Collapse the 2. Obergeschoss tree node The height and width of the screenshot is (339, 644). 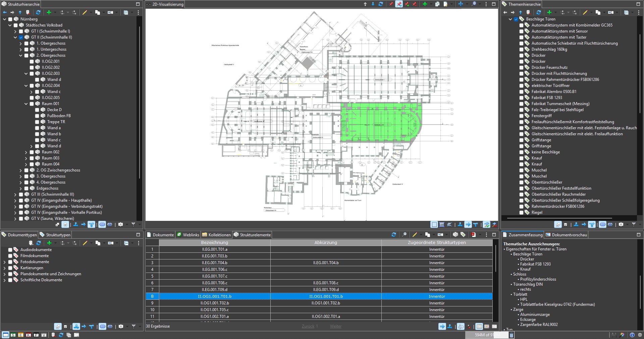coord(21,55)
